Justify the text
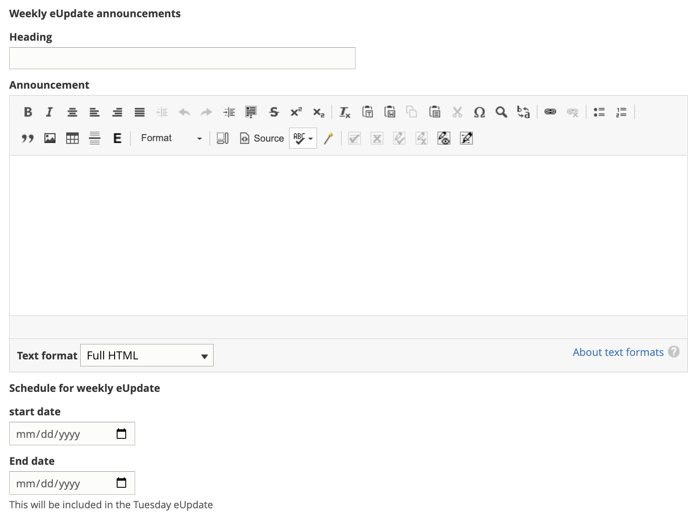Image resolution: width=700 pixels, height=514 pixels. point(139,112)
